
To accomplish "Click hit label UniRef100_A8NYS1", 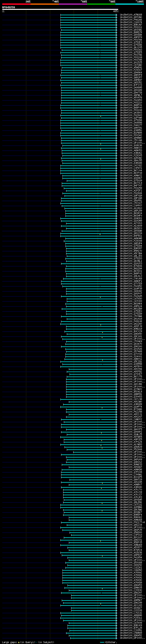I will pos(131,359).
